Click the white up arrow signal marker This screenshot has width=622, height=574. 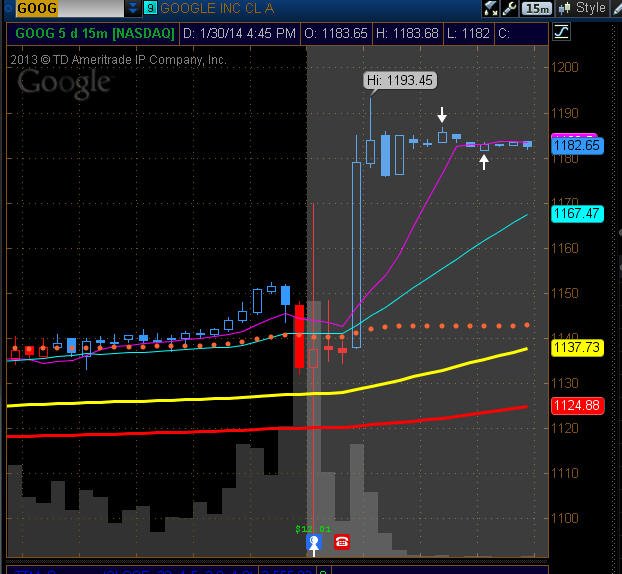tap(484, 162)
